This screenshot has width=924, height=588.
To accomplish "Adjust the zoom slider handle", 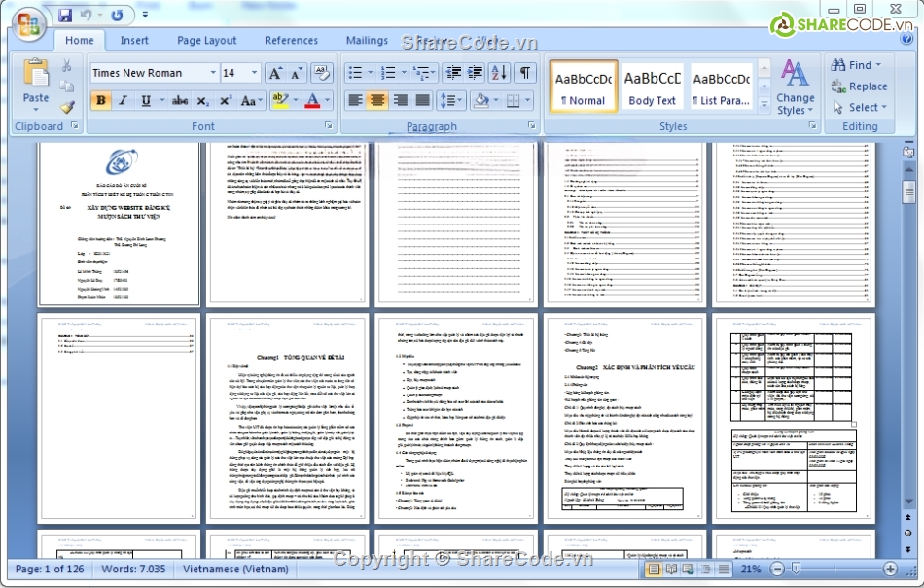I will [x=797, y=568].
